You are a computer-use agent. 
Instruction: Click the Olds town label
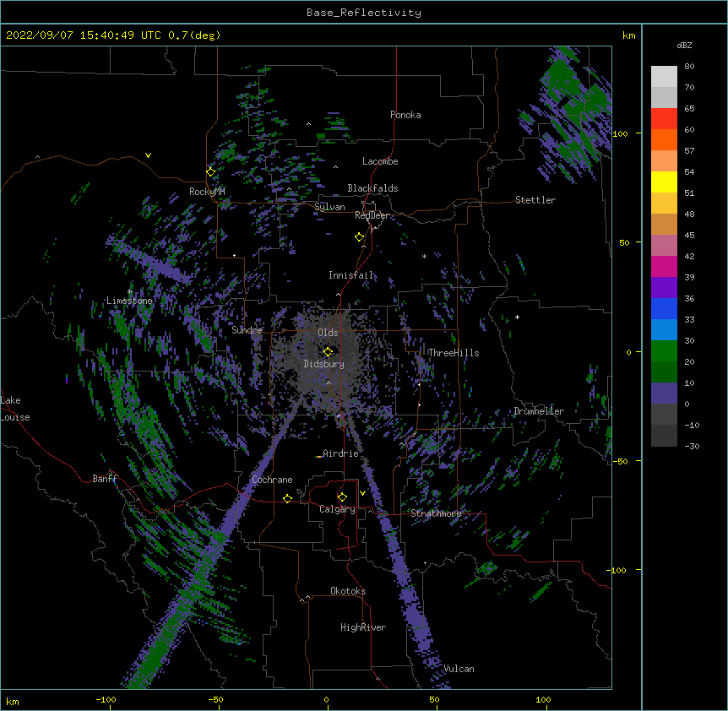(328, 333)
